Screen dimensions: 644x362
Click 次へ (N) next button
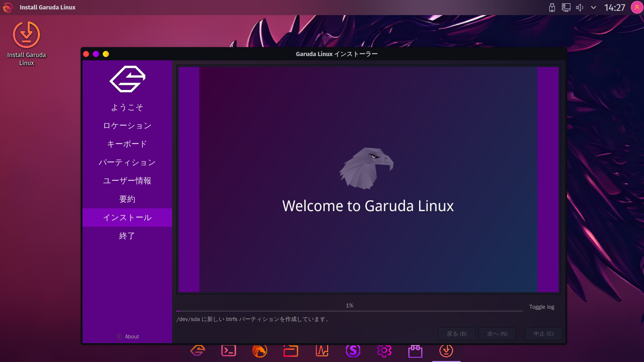(497, 334)
